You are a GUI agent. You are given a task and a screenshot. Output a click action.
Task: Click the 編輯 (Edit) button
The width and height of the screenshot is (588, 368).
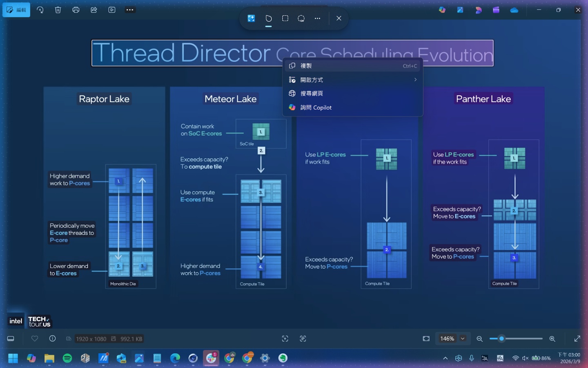(x=16, y=10)
